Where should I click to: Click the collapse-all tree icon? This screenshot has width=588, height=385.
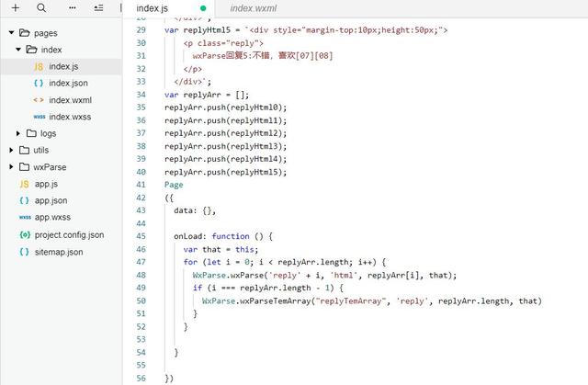point(98,7)
